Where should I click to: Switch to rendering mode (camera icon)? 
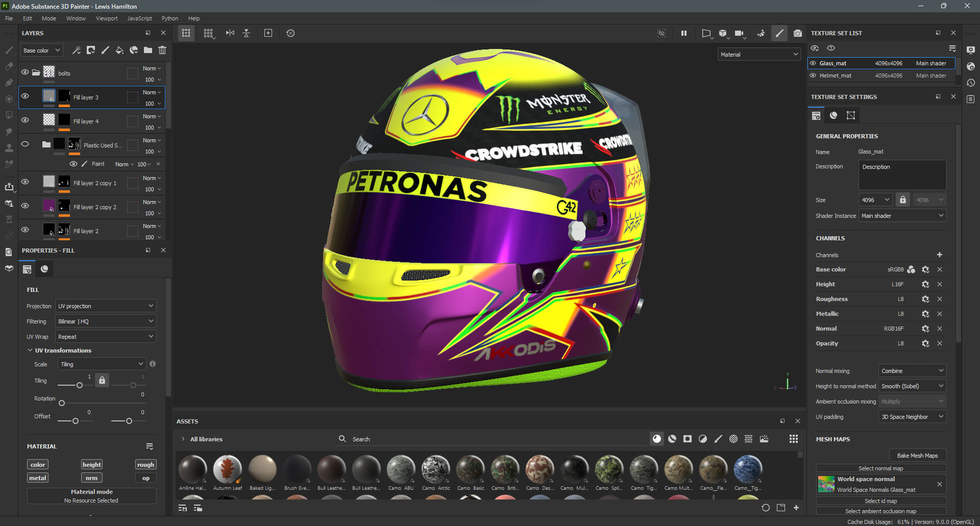pyautogui.click(x=797, y=33)
